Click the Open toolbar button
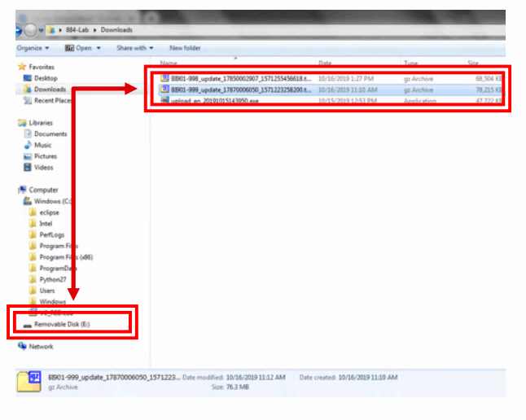The width and height of the screenshot is (526, 420). point(79,48)
